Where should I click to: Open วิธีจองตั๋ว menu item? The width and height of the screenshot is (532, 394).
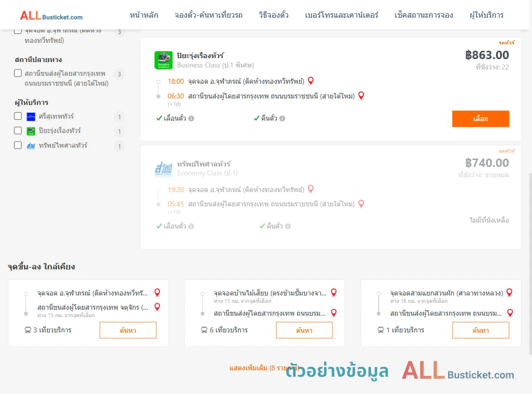coord(273,15)
